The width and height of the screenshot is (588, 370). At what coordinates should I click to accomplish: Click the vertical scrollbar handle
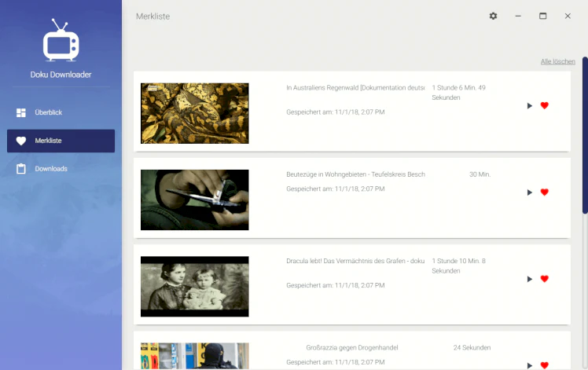click(585, 136)
